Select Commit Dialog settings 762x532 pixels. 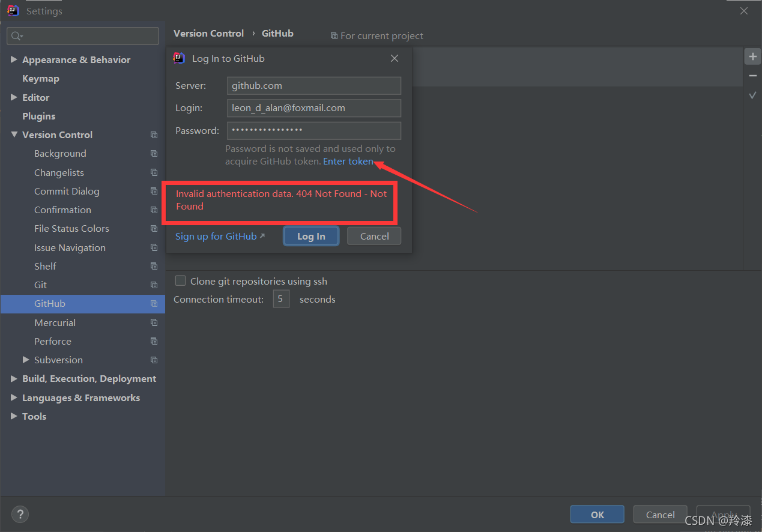point(67,191)
